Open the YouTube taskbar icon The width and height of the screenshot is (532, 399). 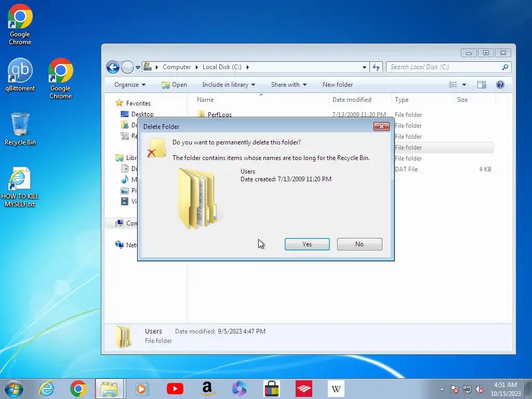[x=175, y=389]
